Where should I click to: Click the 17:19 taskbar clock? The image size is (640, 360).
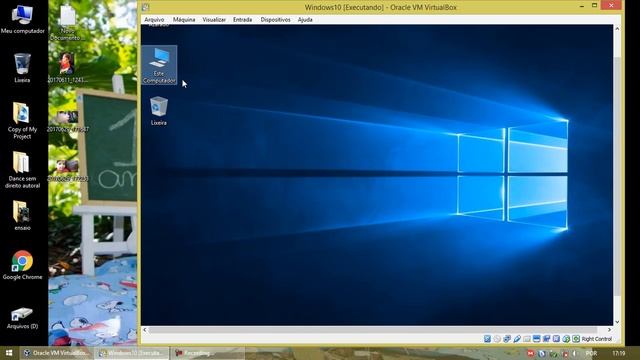point(619,353)
